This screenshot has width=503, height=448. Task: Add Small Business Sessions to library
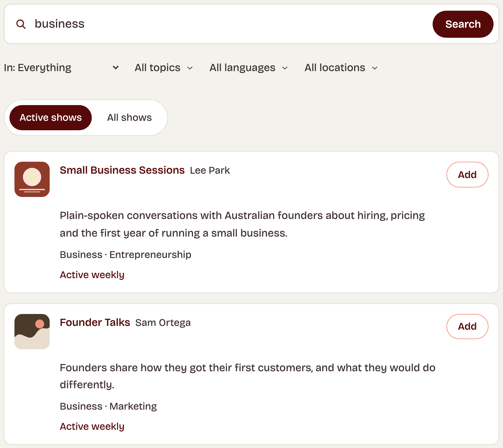467,175
